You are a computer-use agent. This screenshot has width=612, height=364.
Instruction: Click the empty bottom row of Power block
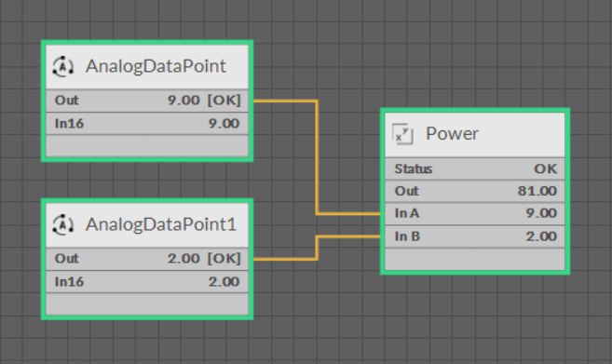click(x=475, y=259)
